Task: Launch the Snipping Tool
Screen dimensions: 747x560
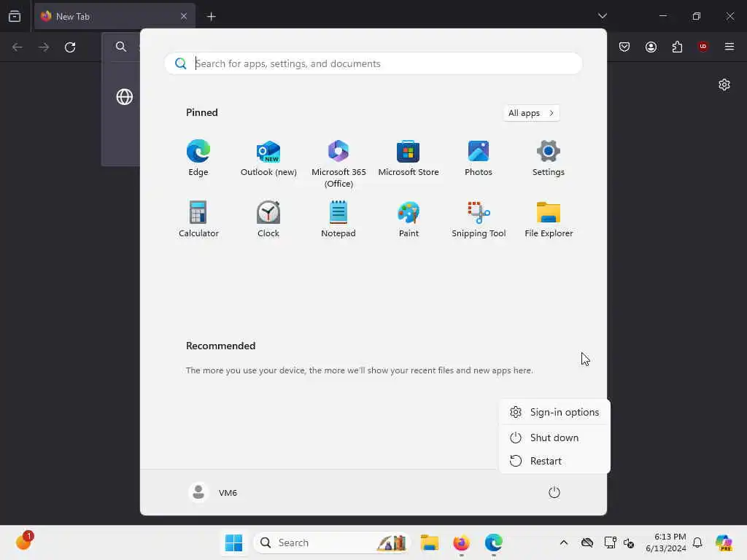Action: click(x=479, y=219)
